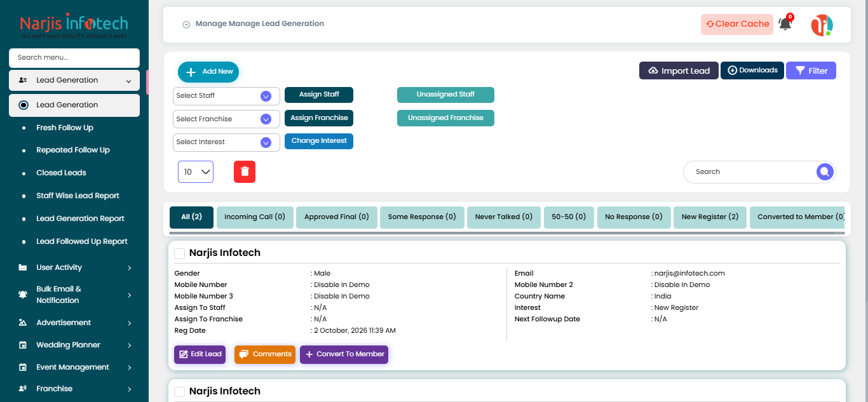Click the Add New button

coord(208,72)
